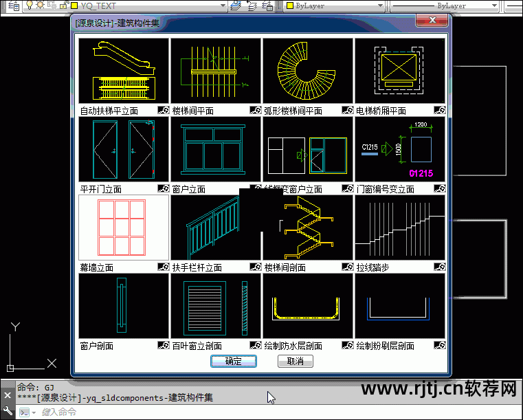
Task: Select the 弧形楼梯间平面 spiral stair thumbnail
Action: [x=308, y=71]
